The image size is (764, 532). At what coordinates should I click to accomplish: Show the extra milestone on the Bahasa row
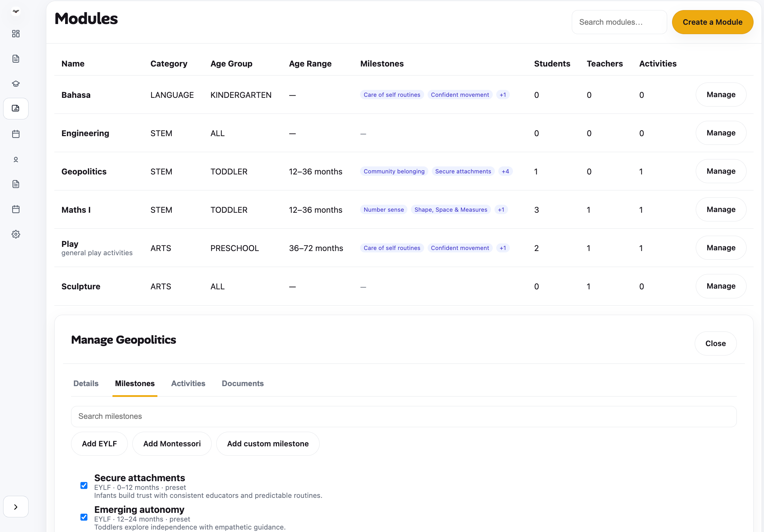click(503, 94)
